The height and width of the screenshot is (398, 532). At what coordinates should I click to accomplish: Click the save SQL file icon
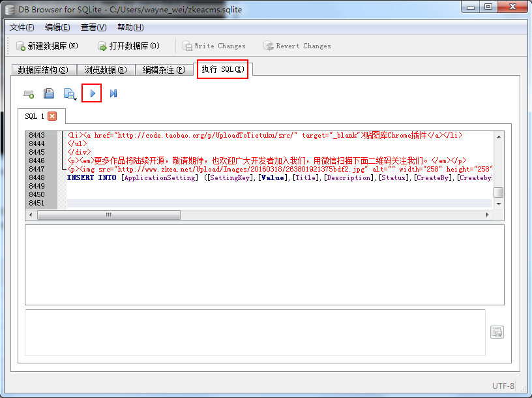pyautogui.click(x=69, y=93)
